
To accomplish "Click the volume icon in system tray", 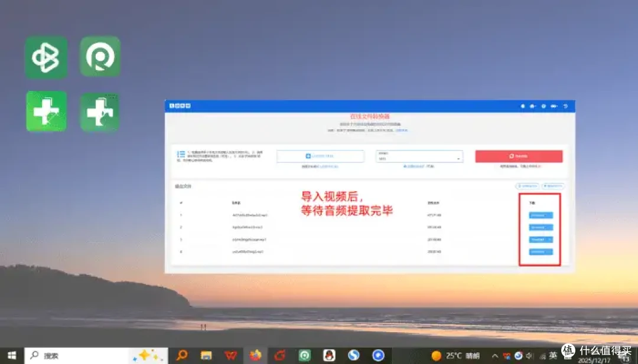I will [x=529, y=356].
